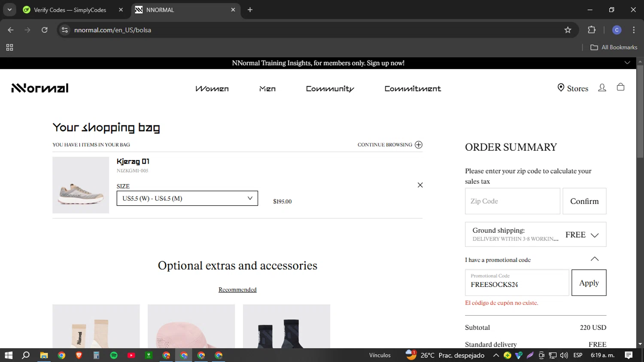
Task: Open Windows search in taskbar
Action: (26, 355)
